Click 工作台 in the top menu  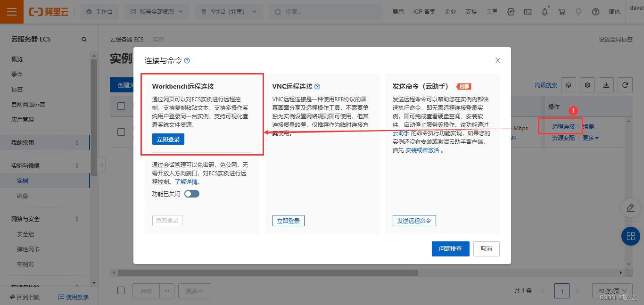[x=99, y=11]
